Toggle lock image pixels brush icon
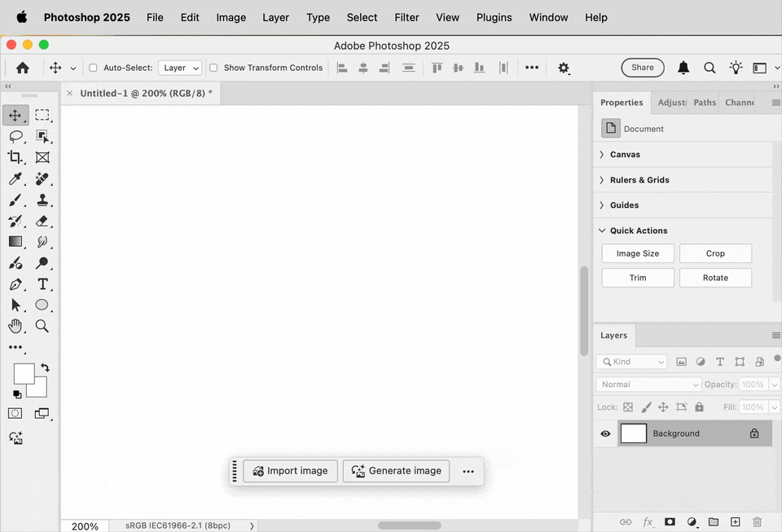Screen dimensions: 782x532 [646, 407]
